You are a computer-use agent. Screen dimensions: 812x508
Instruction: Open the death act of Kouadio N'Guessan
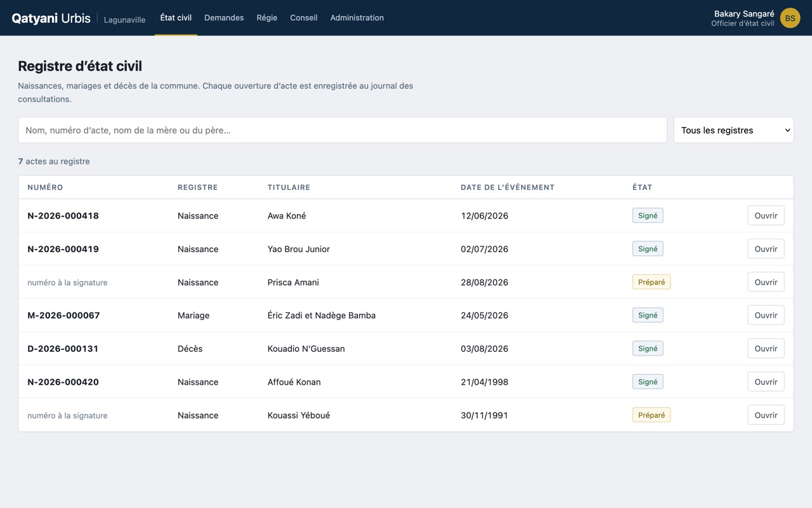pos(766,349)
